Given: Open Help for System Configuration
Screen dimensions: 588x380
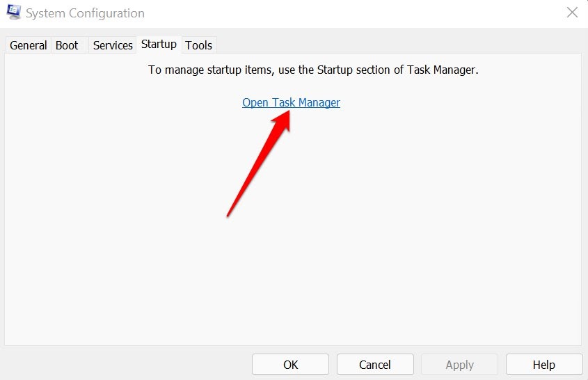Looking at the screenshot, I should [543, 365].
